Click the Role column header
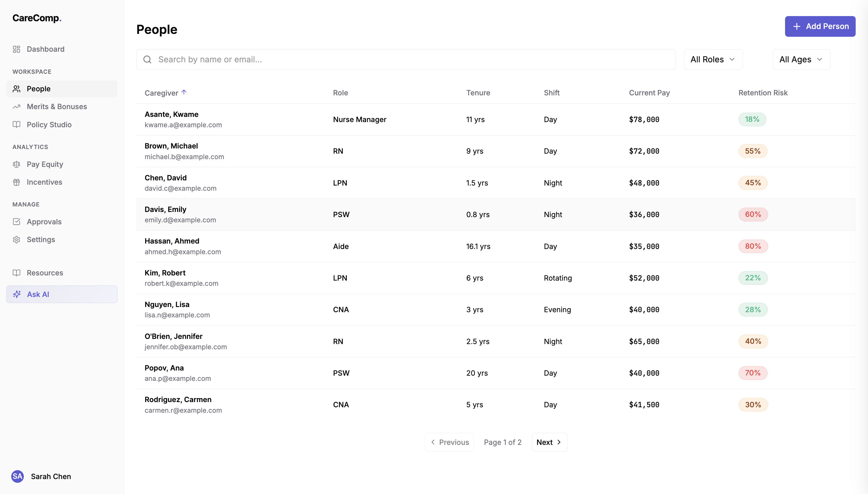The width and height of the screenshot is (868, 494). pyautogui.click(x=340, y=93)
